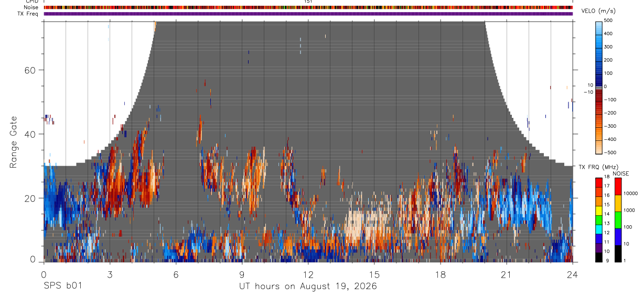
Task: Click the 21 UT hour tick label
Action: [x=506, y=274]
